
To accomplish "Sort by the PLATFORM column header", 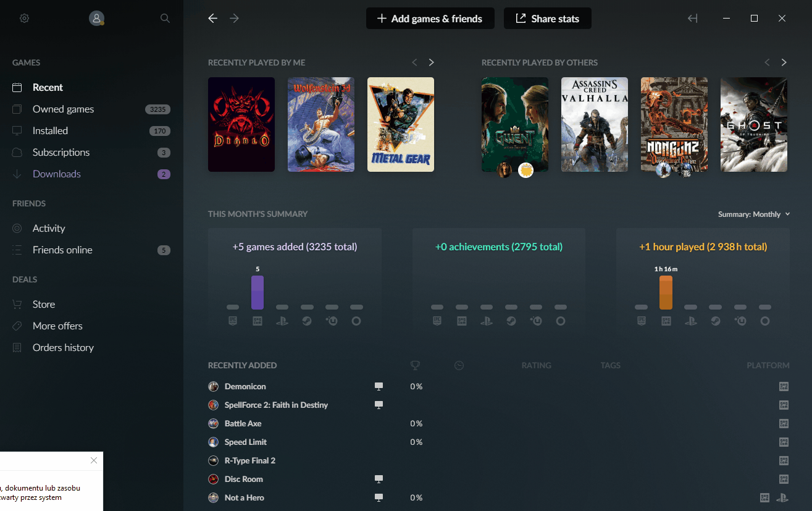I will point(768,365).
